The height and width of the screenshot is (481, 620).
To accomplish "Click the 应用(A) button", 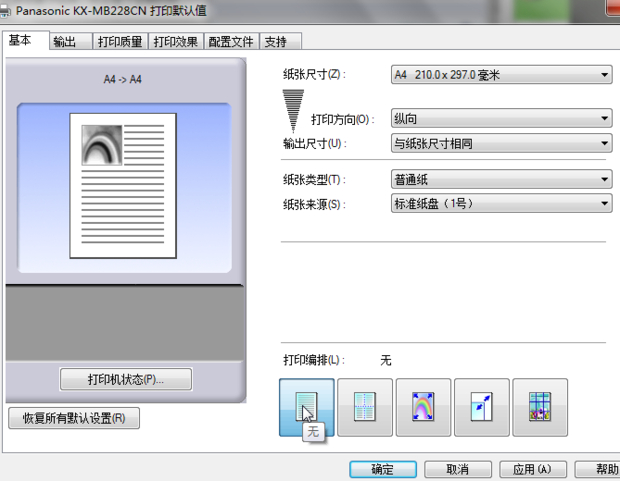I will point(533,470).
